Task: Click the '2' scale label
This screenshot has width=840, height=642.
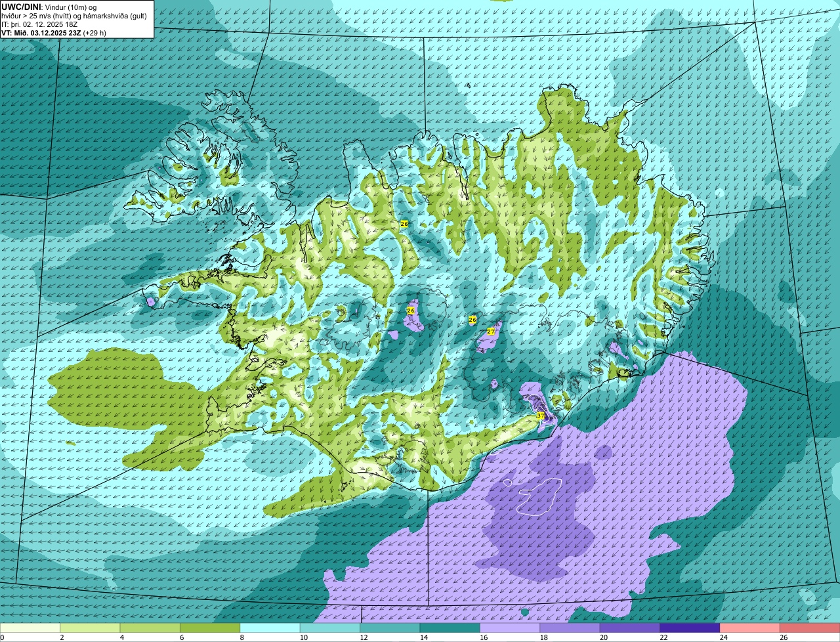Action: (61, 637)
